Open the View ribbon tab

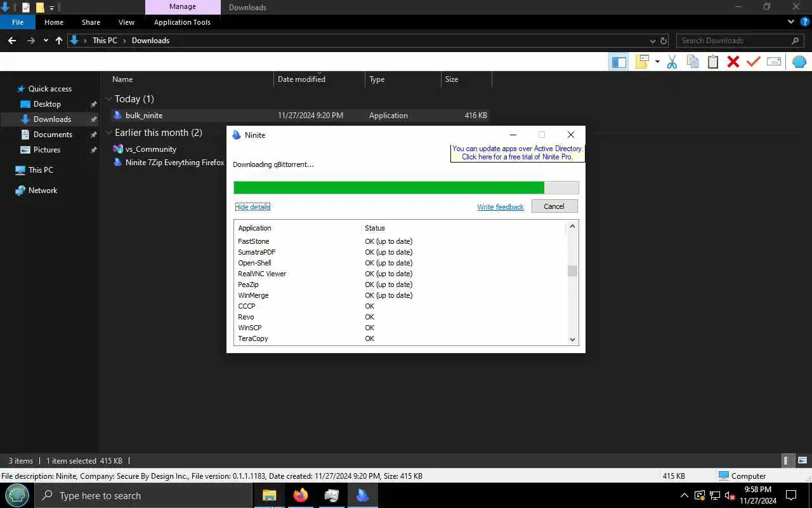(126, 22)
